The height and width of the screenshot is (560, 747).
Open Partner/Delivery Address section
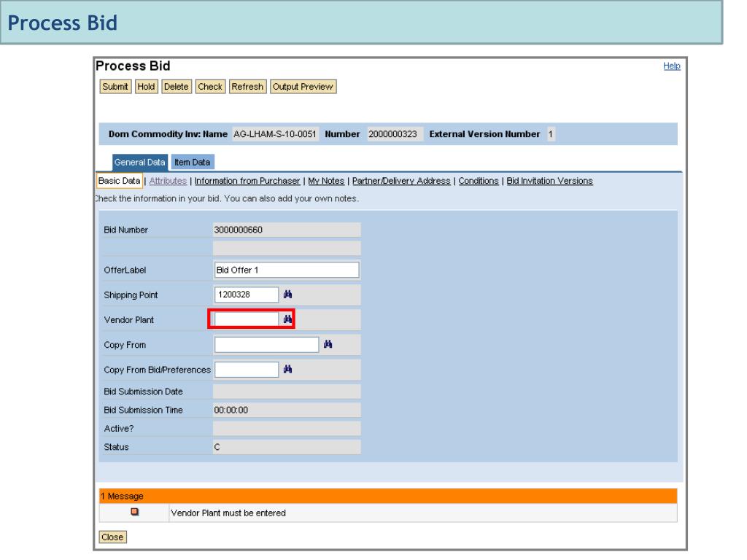point(401,181)
